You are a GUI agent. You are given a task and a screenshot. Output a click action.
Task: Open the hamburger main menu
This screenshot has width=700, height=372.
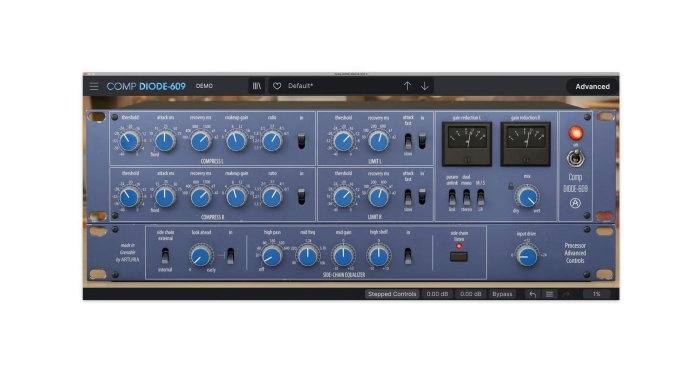(x=94, y=86)
